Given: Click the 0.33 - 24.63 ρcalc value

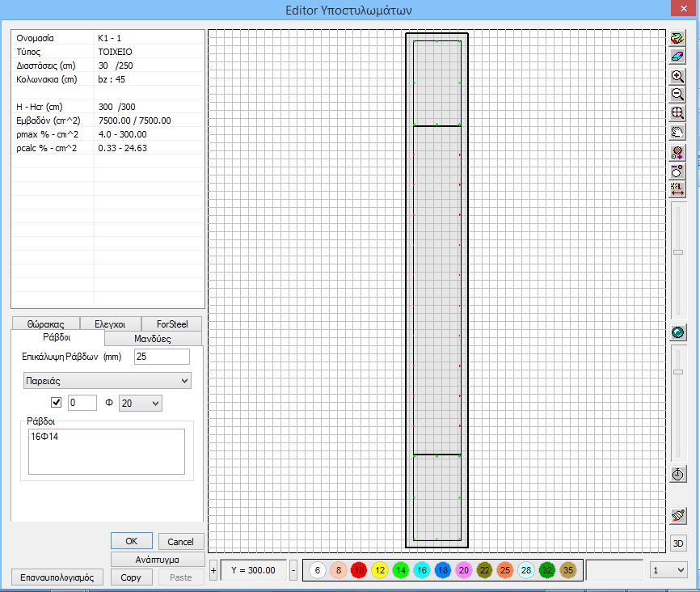Looking at the screenshot, I should click(x=122, y=148).
